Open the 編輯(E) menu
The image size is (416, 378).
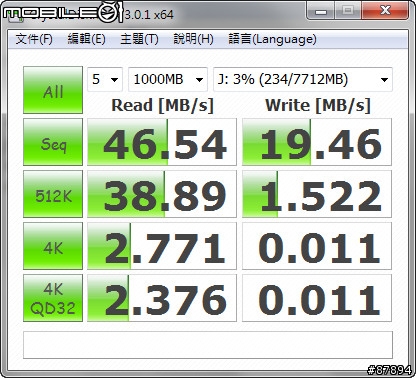coord(86,39)
